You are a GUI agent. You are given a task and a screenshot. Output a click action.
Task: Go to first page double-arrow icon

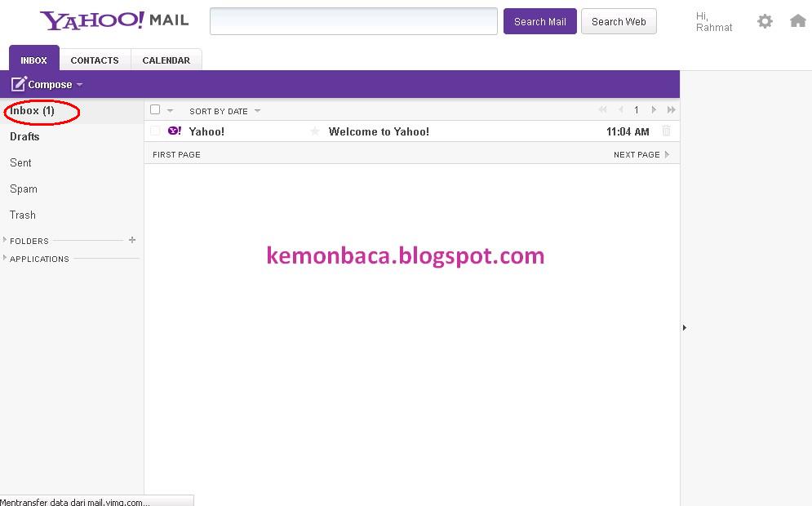tap(602, 110)
